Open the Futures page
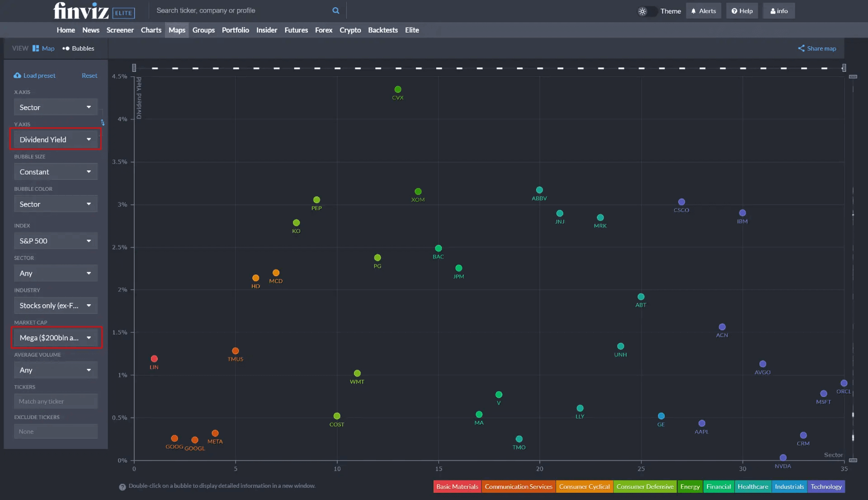This screenshot has height=500, width=868. (296, 30)
